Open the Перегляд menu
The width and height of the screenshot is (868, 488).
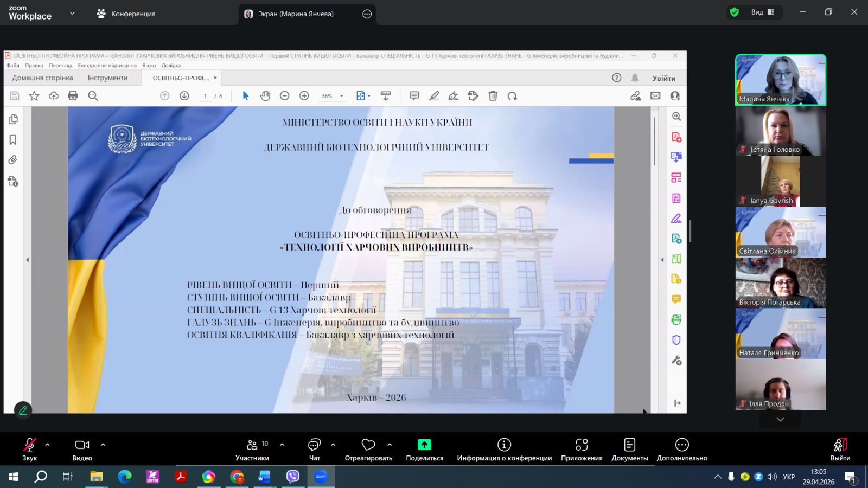click(x=60, y=66)
